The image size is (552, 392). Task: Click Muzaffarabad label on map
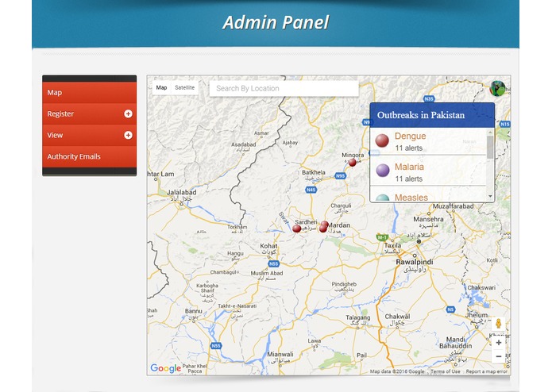(453, 206)
